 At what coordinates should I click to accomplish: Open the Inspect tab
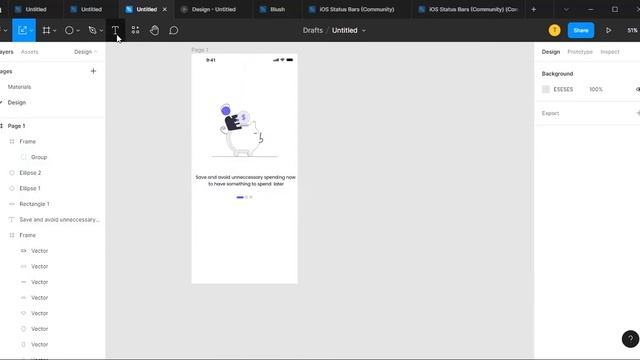pyautogui.click(x=610, y=52)
